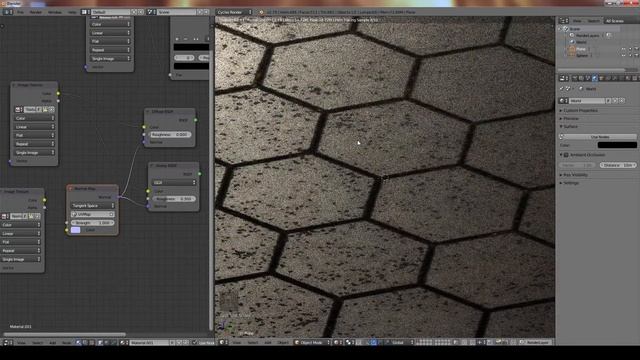Click the screen layout browse icon
The width and height of the screenshot is (640, 360).
pyautogui.click(x=85, y=12)
